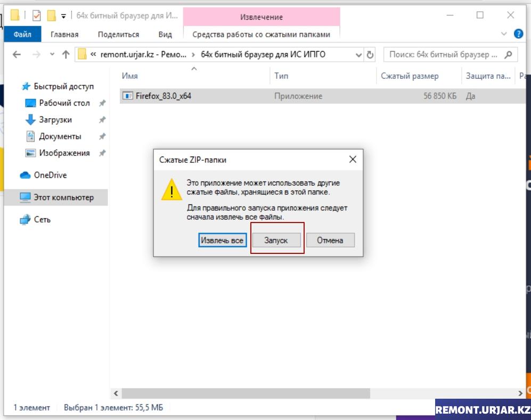531x420 pixels.
Task: Switch to the Вид ribbon tab
Action: click(x=165, y=34)
